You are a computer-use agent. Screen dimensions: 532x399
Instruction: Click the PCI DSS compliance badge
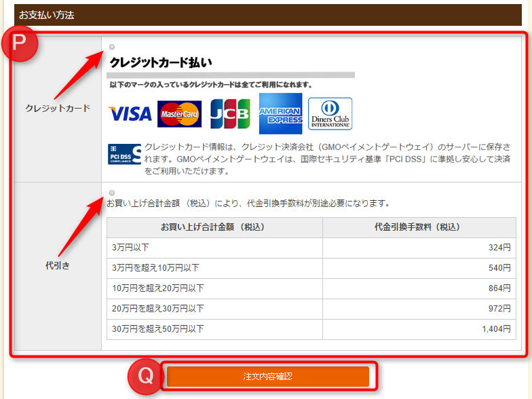coord(125,155)
